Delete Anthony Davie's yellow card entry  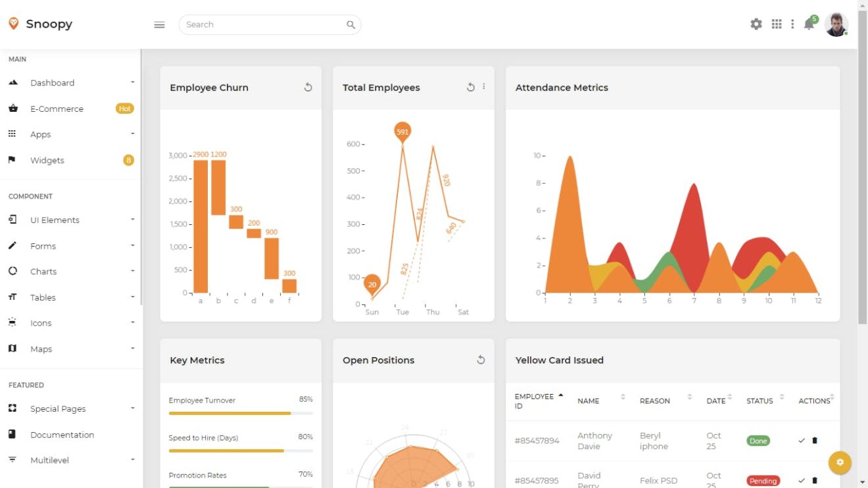[814, 440]
